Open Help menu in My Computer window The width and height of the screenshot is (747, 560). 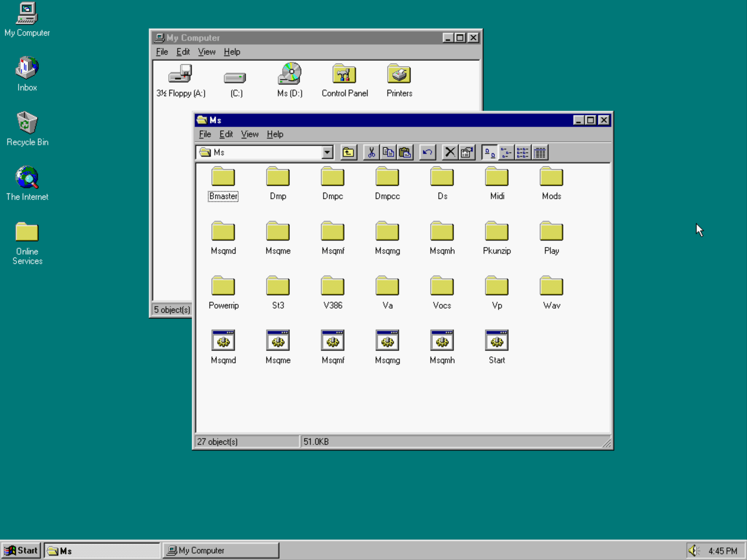232,52
